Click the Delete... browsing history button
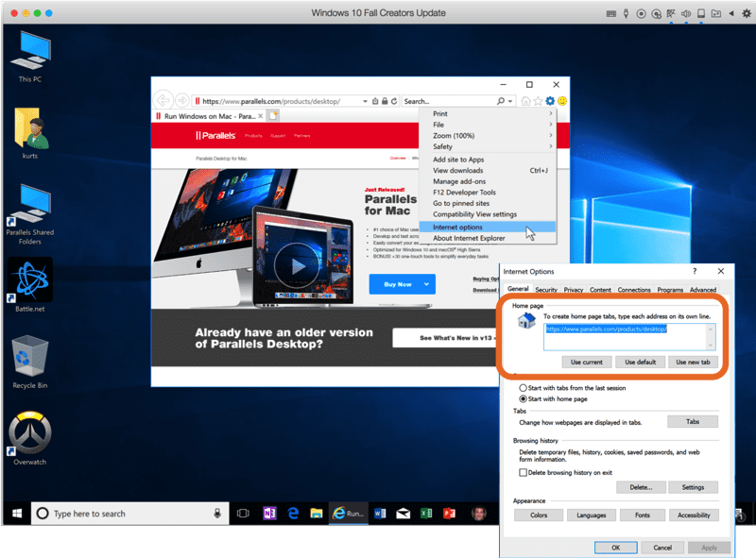 pos(641,487)
